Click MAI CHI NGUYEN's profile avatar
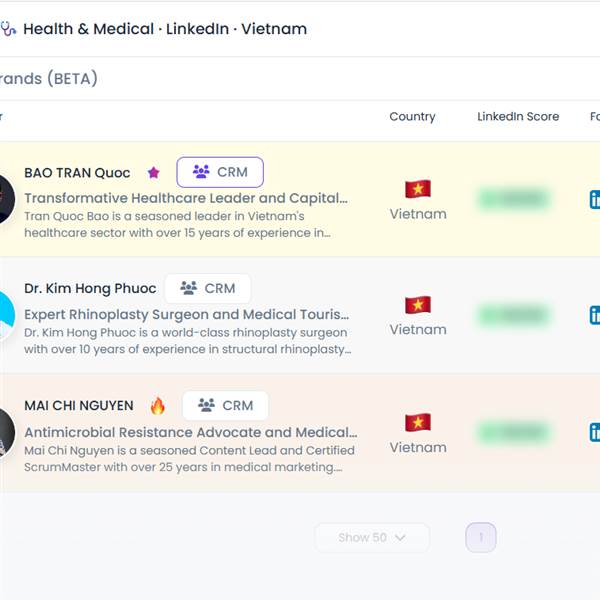600x600 pixels. [x=6, y=432]
